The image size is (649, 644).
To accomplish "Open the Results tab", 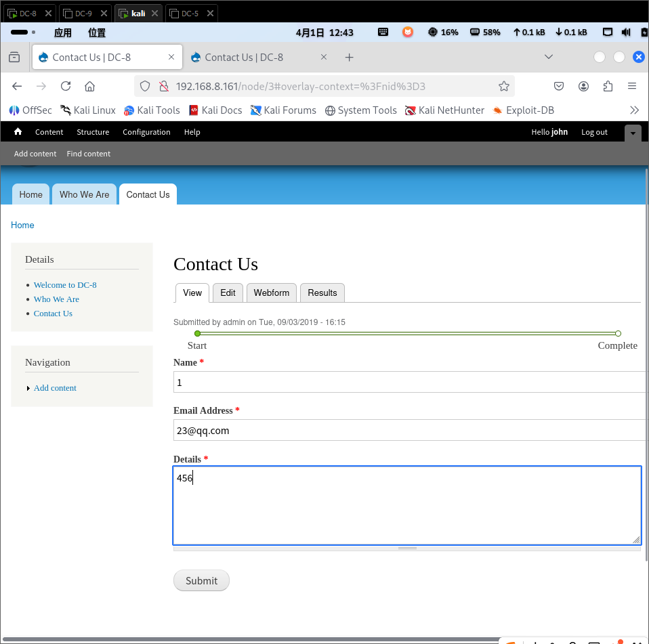I will (x=322, y=293).
